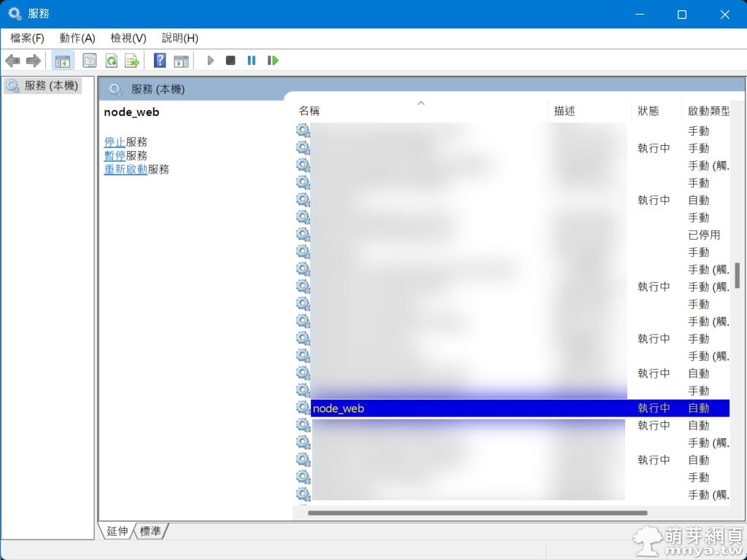
Task: Toggle the show/hide console tree button
Action: point(62,61)
